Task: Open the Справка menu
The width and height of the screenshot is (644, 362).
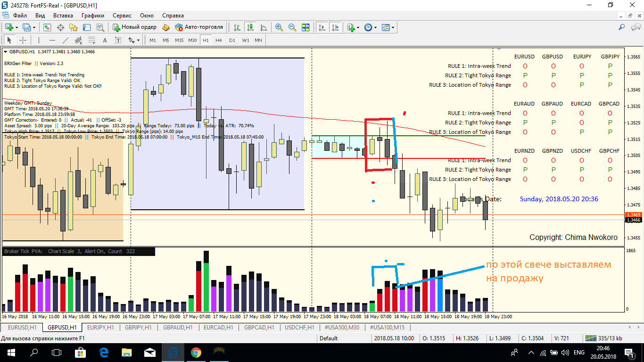Action: tap(173, 16)
